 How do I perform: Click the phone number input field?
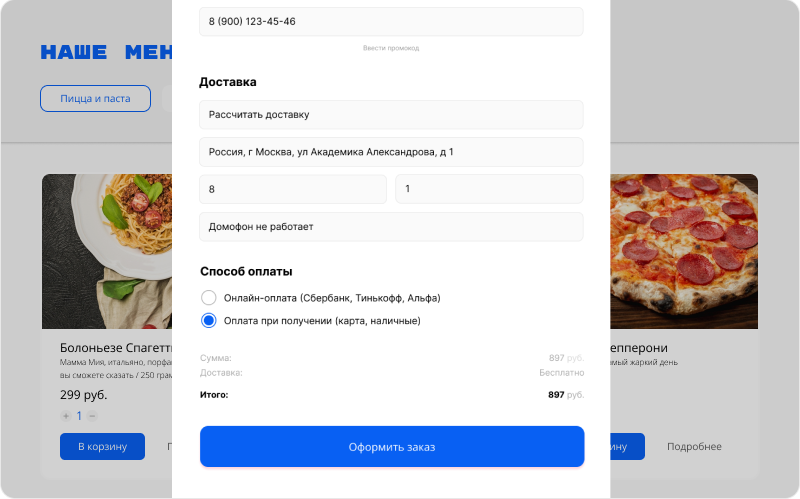(391, 22)
